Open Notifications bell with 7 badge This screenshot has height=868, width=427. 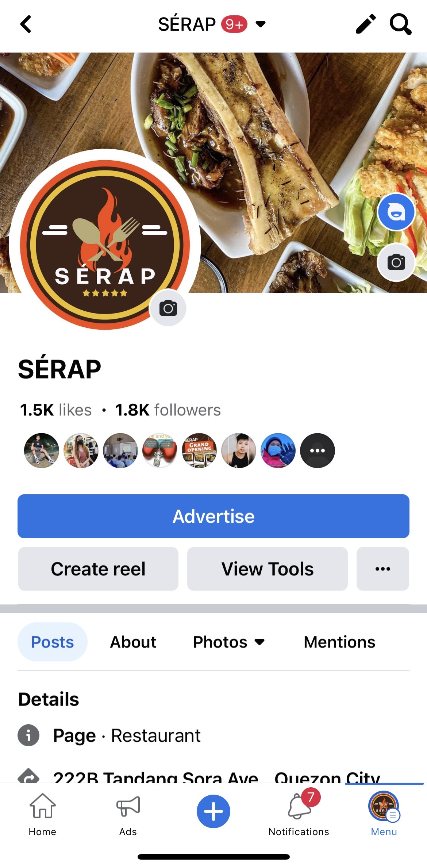tap(299, 812)
